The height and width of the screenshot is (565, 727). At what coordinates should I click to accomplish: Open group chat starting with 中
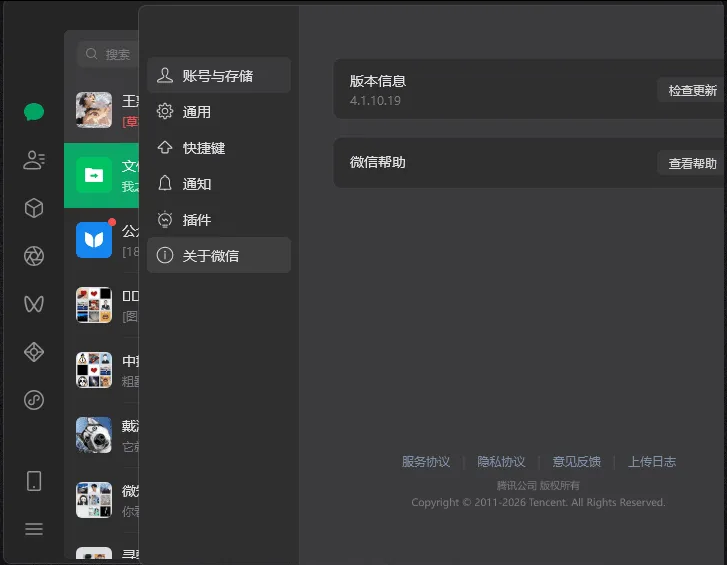(102, 370)
